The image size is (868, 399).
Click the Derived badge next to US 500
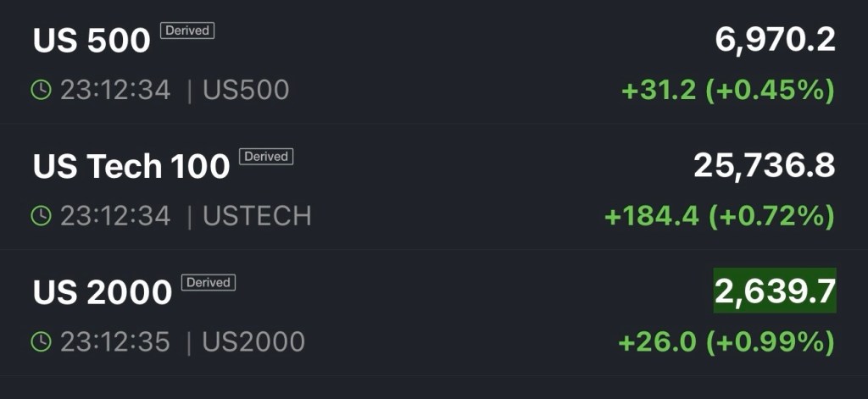pyautogui.click(x=187, y=30)
